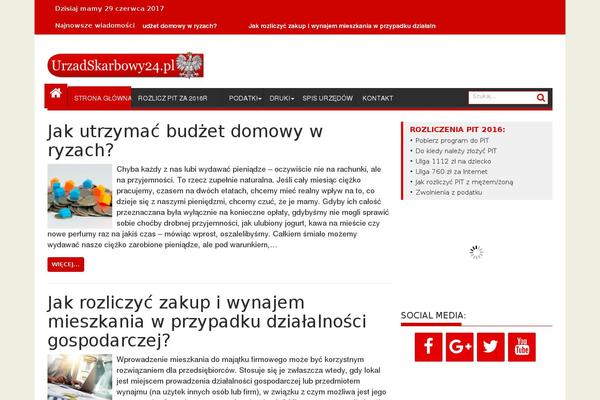Open the Ulga 760 zł za Internet link
The height and width of the screenshot is (400, 600).
click(451, 171)
